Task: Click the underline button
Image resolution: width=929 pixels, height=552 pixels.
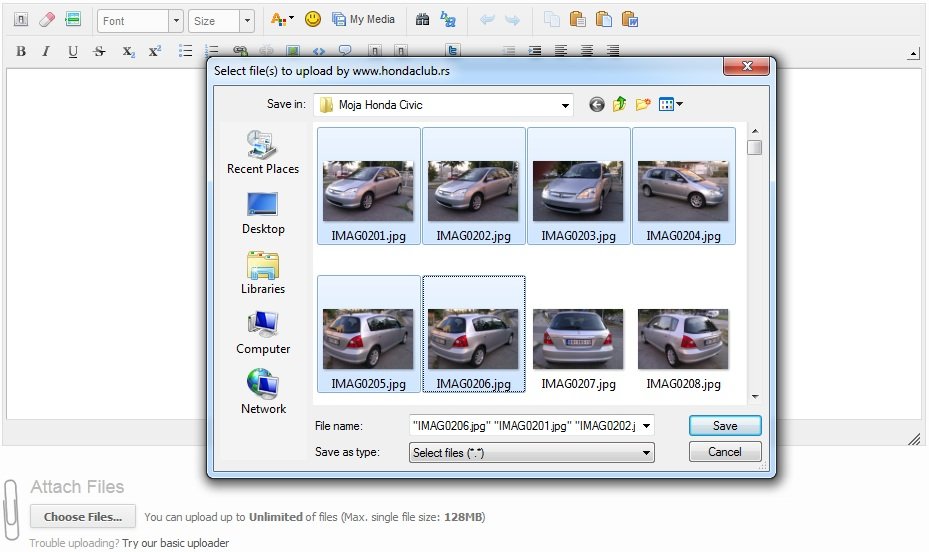Action: (73, 52)
